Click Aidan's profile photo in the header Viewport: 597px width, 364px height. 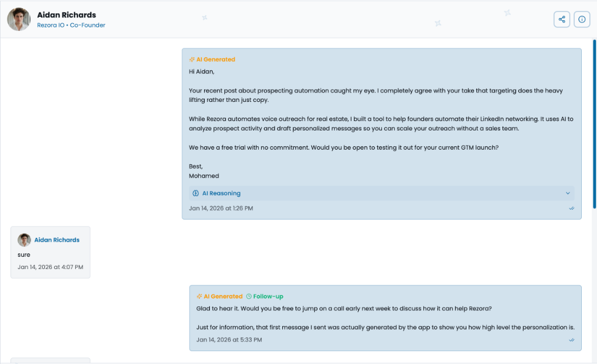coord(18,19)
